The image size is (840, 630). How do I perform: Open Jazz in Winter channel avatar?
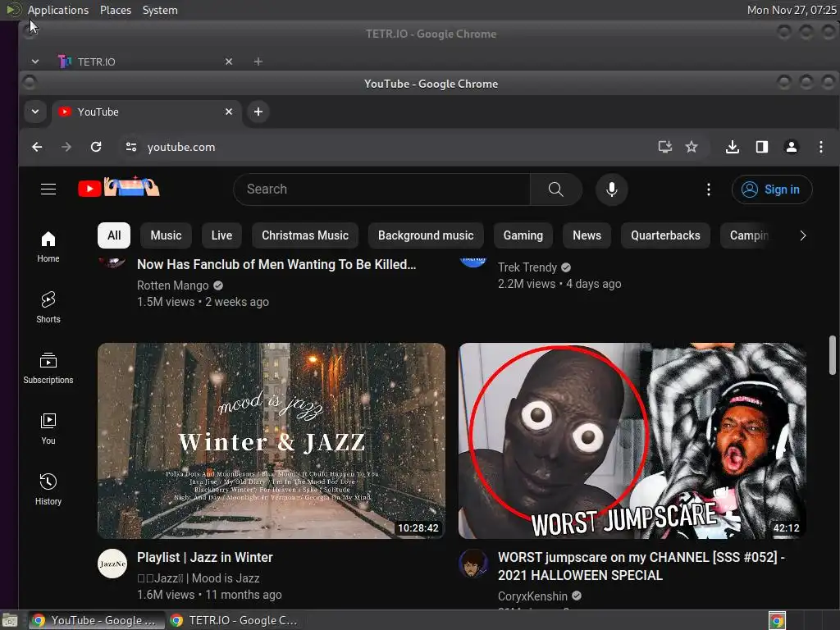pyautogui.click(x=112, y=564)
